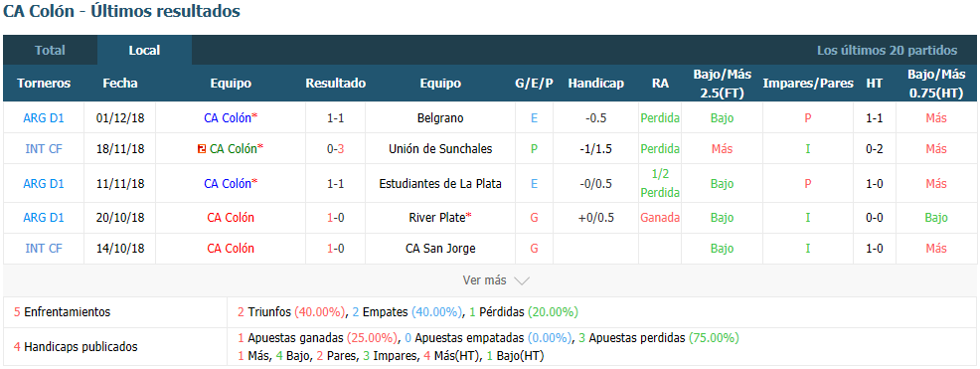This screenshot has height=369, width=980.
Task: Expand the Ver más chevron
Action: point(521,280)
